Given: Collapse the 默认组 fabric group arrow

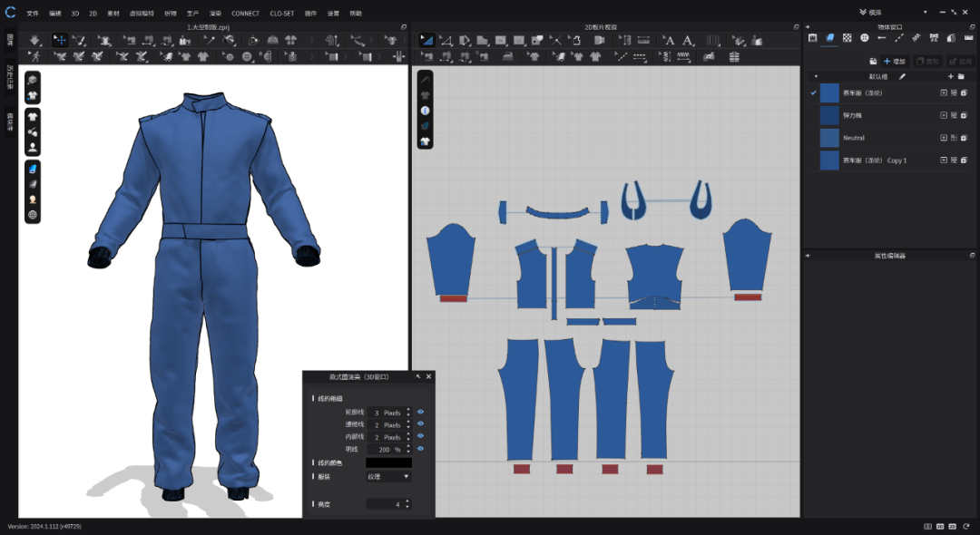Looking at the screenshot, I should (x=816, y=76).
